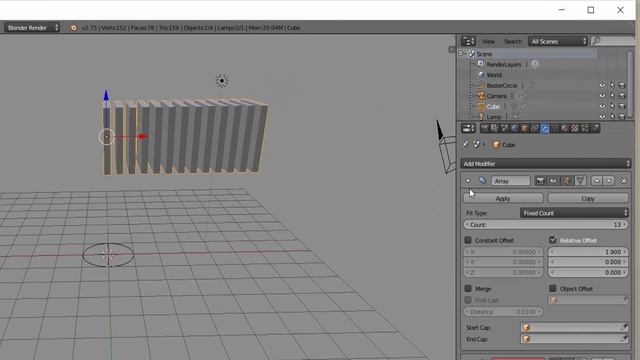640x360 pixels.
Task: Collapse the Scene tree in outliner
Action: tap(461, 53)
